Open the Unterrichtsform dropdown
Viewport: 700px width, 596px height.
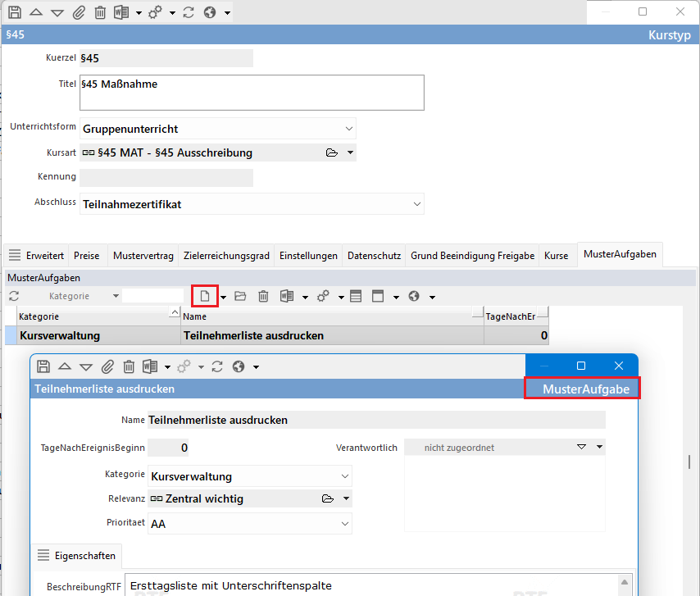point(349,129)
